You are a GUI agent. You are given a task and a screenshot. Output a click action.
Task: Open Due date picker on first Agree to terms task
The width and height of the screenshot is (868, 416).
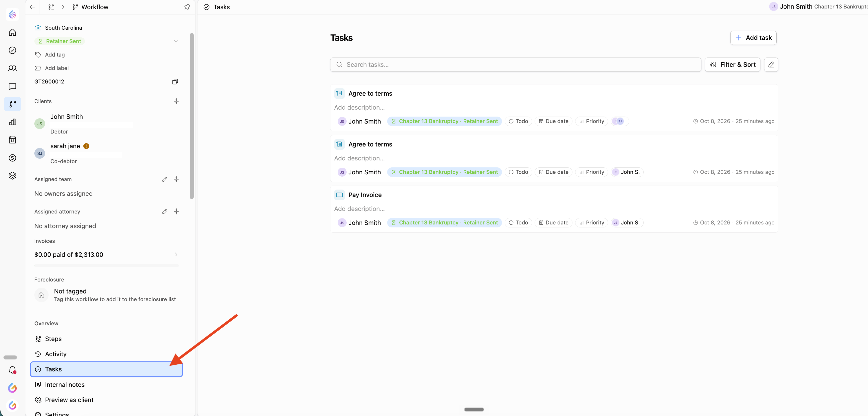coord(554,121)
